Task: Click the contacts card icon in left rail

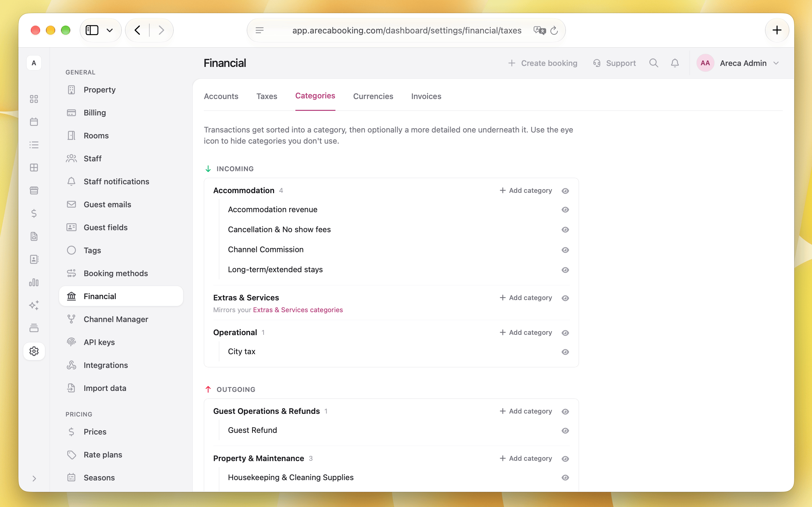Action: point(34,259)
